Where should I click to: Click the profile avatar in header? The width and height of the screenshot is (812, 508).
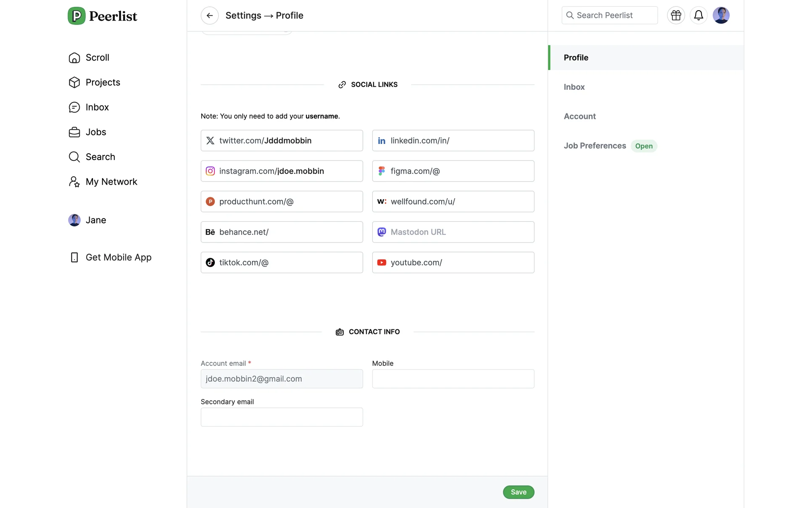tap(721, 16)
